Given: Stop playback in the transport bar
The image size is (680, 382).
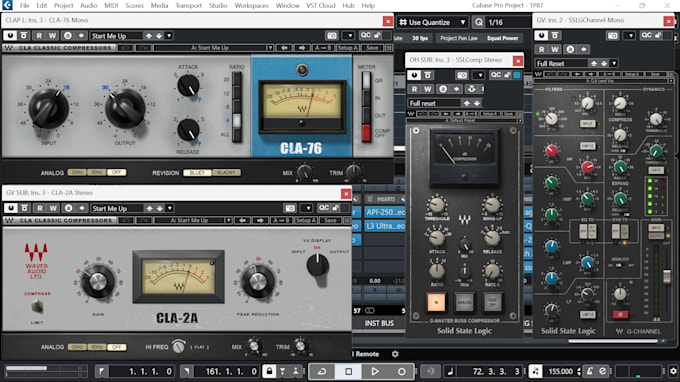Looking at the screenshot, I should coord(348,372).
